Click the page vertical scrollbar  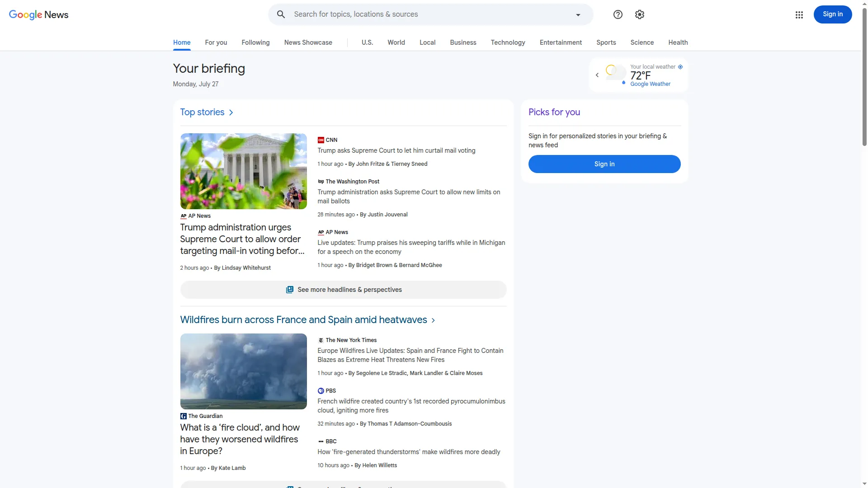[864, 77]
